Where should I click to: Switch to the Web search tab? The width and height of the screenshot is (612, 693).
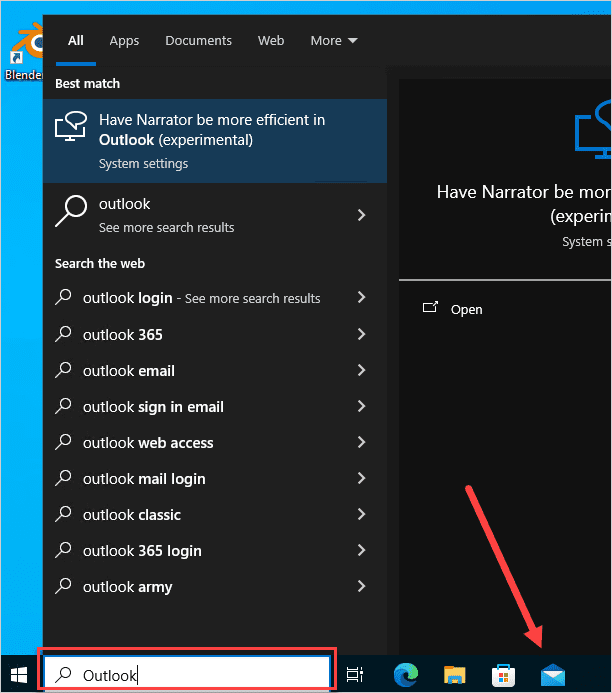coord(271,41)
